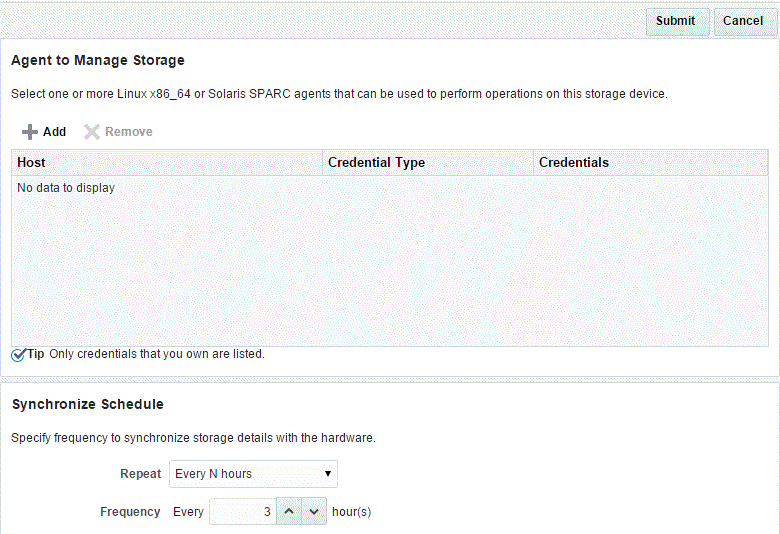
Task: Focus the Frequency hours input field
Action: click(241, 512)
